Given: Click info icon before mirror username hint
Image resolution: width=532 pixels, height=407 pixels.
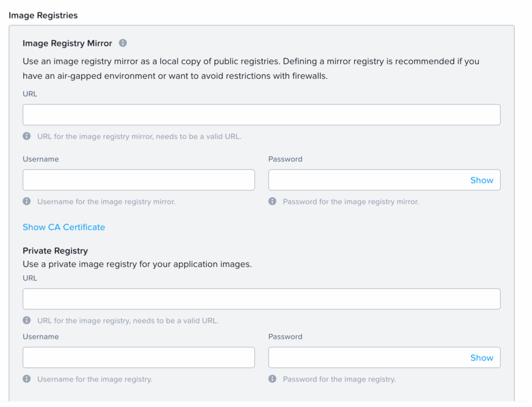Looking at the screenshot, I should pos(27,201).
